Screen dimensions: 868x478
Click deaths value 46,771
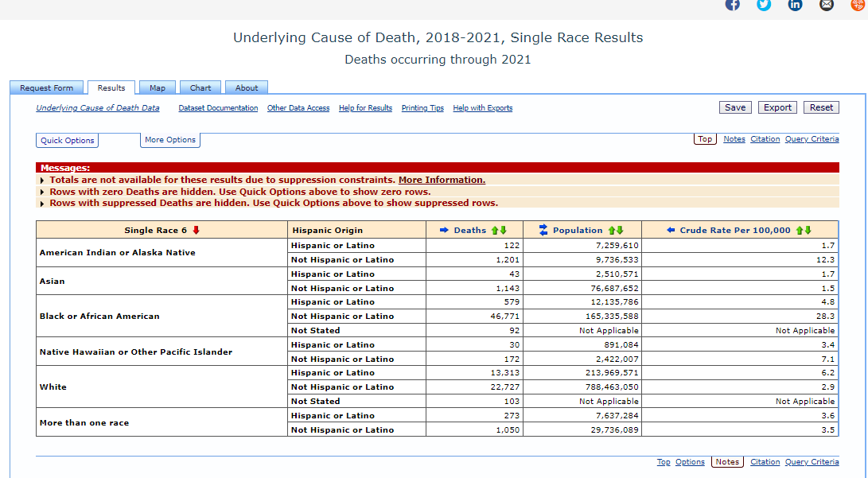click(x=505, y=316)
